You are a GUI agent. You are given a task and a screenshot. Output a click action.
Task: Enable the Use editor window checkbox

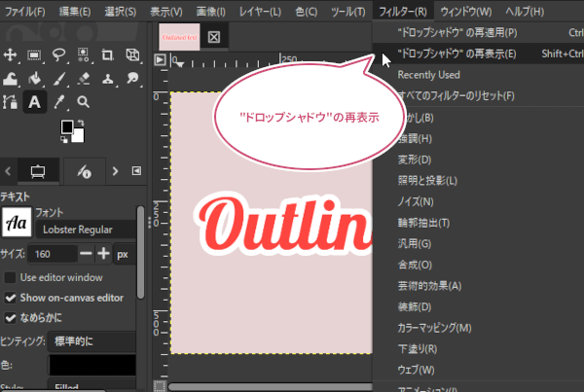pos(11,277)
